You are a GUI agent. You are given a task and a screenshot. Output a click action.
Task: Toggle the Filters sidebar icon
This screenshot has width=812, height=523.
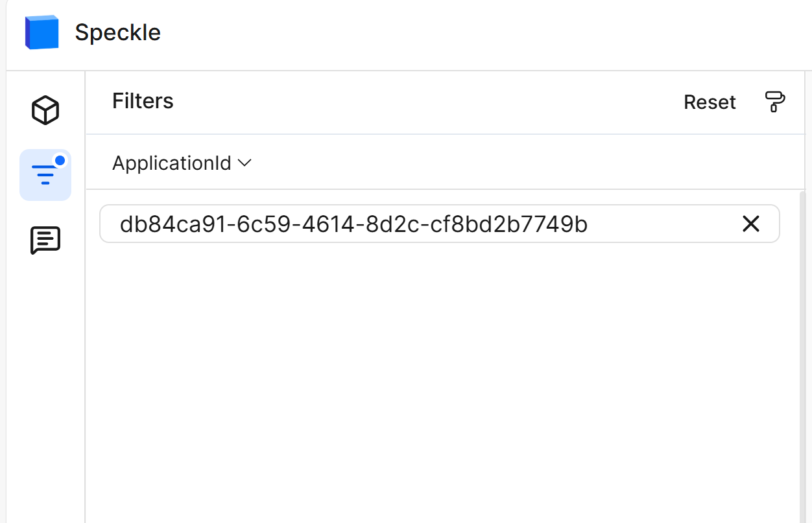[45, 175]
